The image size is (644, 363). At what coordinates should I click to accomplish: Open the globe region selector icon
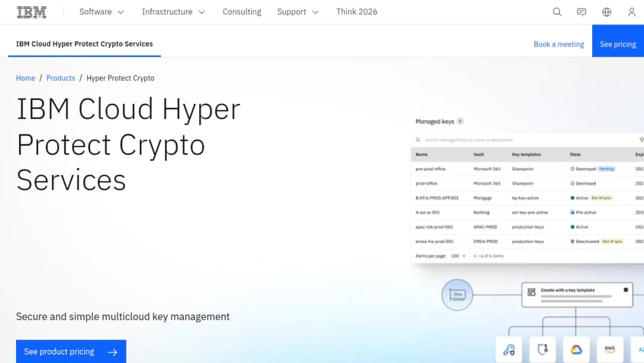click(606, 12)
